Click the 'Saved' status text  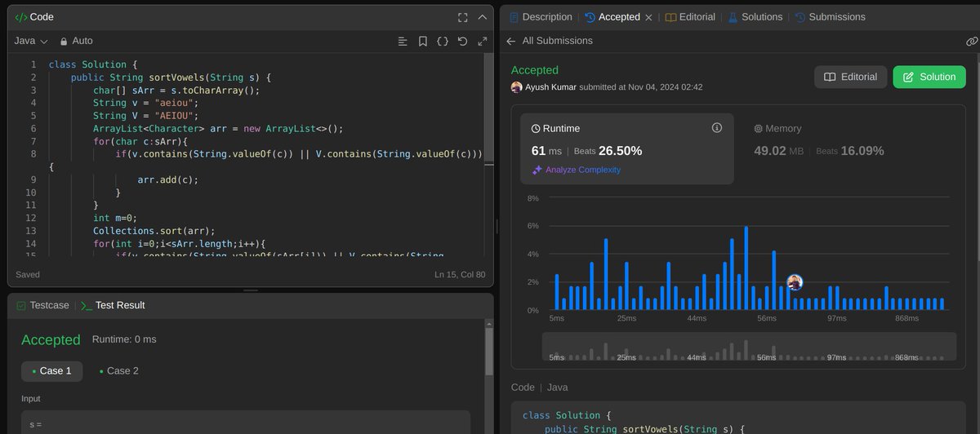click(28, 274)
